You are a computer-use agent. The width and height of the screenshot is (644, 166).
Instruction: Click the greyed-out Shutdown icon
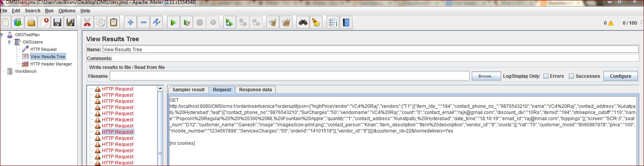(213, 23)
